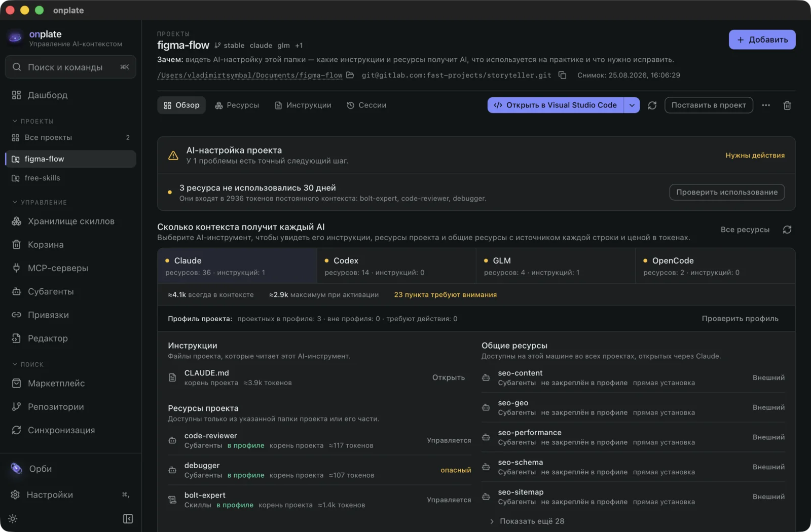811x532 pixels.
Task: Select Все проекты in sidebar
Action: (x=70, y=138)
